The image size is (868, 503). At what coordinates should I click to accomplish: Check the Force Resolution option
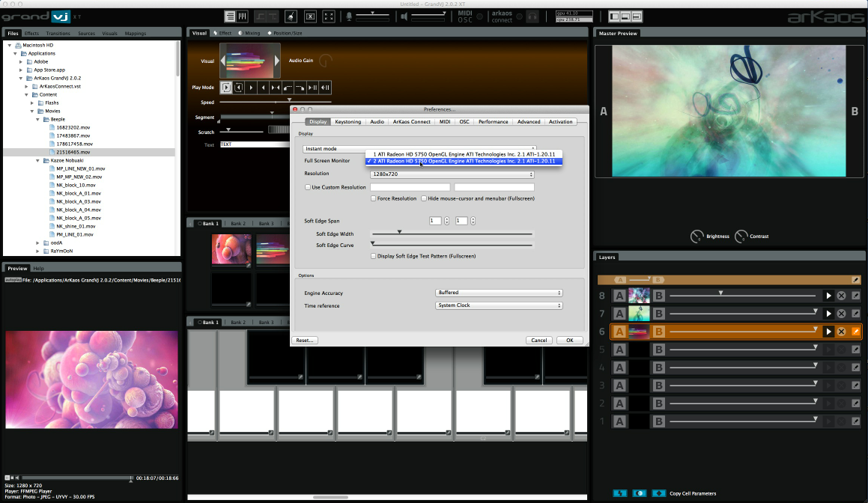[374, 198]
